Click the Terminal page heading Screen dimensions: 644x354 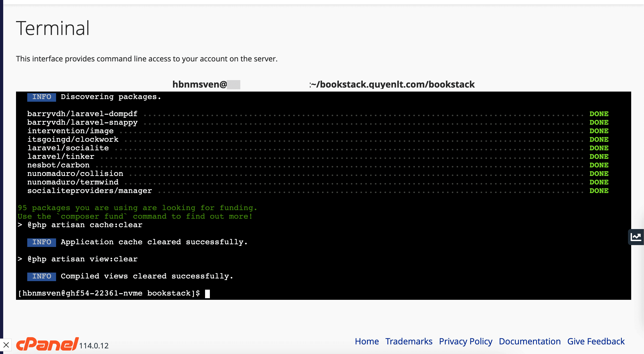(x=53, y=28)
